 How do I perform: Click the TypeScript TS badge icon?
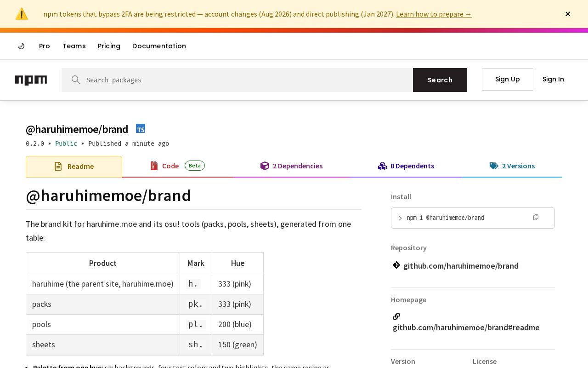pyautogui.click(x=141, y=129)
